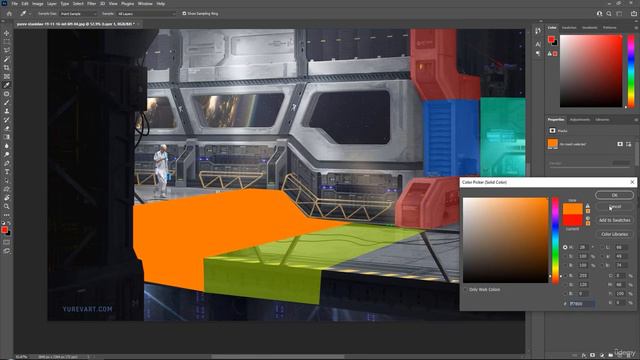Select the L lightness radio button
Viewport: 640px width, 360px height.
coord(602,247)
